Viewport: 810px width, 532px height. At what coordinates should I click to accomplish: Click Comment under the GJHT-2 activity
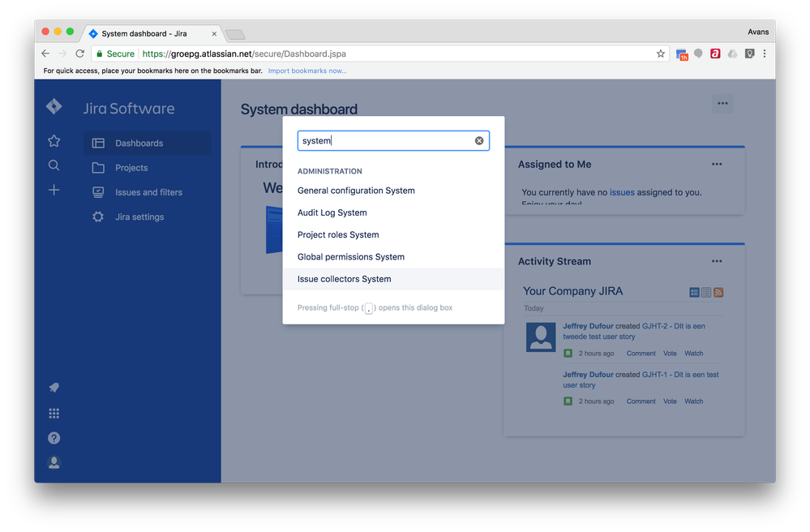(x=641, y=354)
